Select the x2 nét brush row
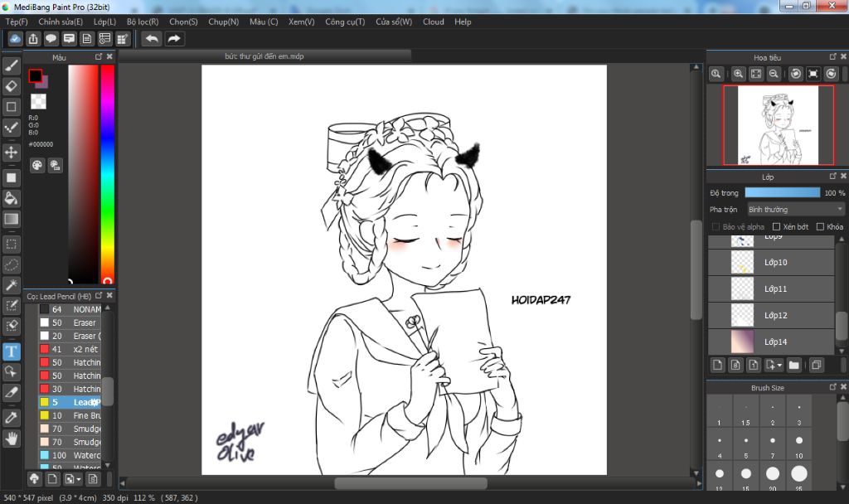Screen dimensions: 849x504 pos(70,349)
